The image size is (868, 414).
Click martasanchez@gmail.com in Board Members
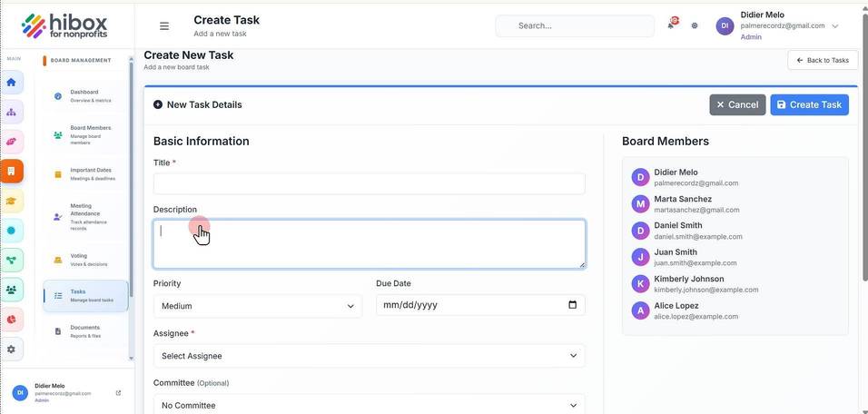pos(696,210)
